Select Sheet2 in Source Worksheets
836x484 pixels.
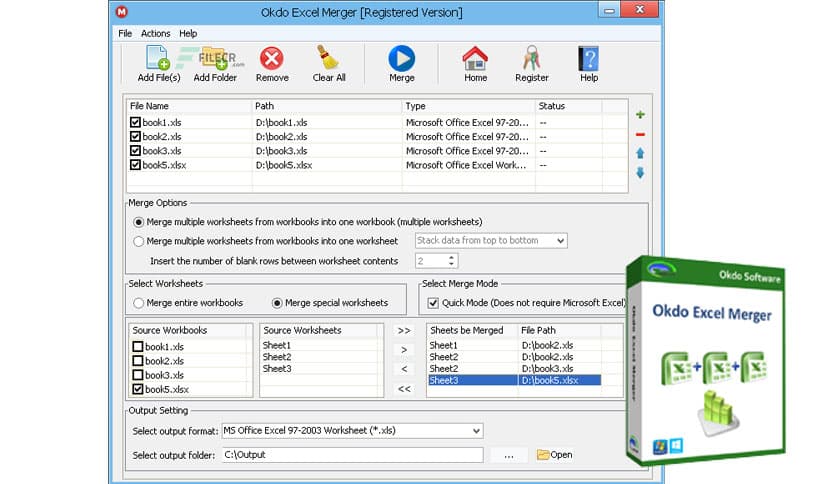[x=277, y=357]
